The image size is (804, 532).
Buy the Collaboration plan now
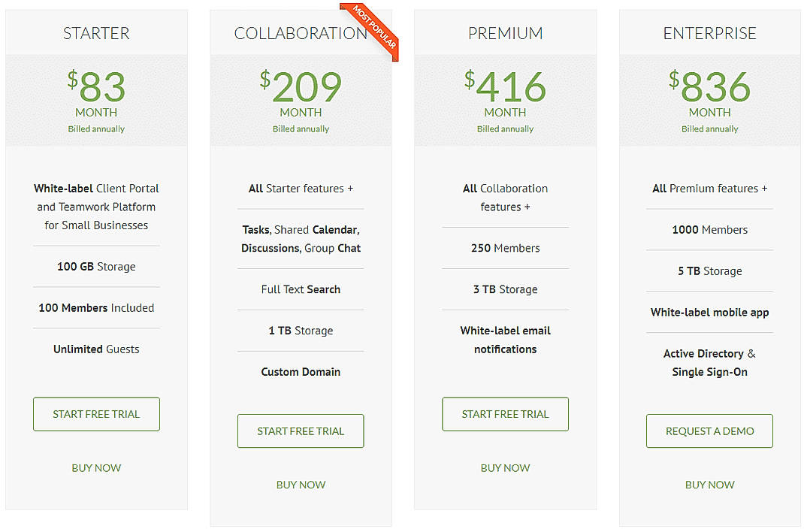(301, 485)
